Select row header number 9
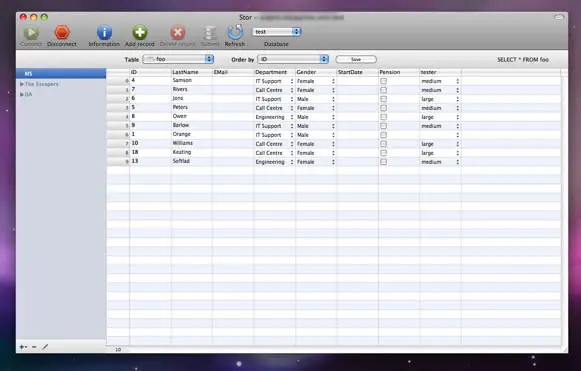The height and width of the screenshot is (371, 581). 118,162
